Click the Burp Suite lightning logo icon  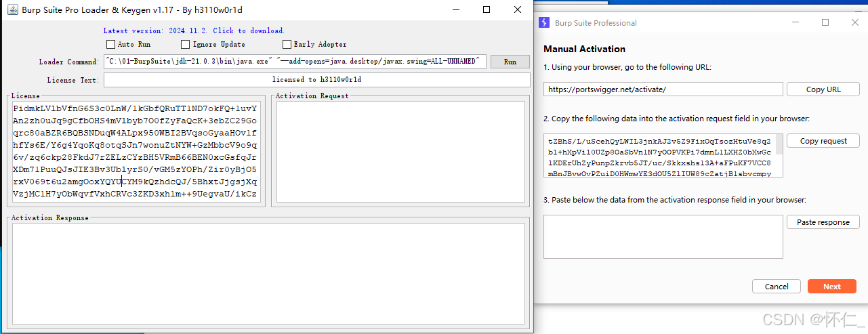544,22
